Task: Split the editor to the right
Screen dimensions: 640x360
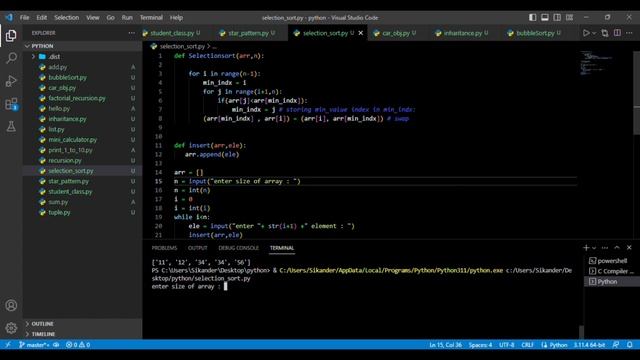Action: tap(617, 33)
